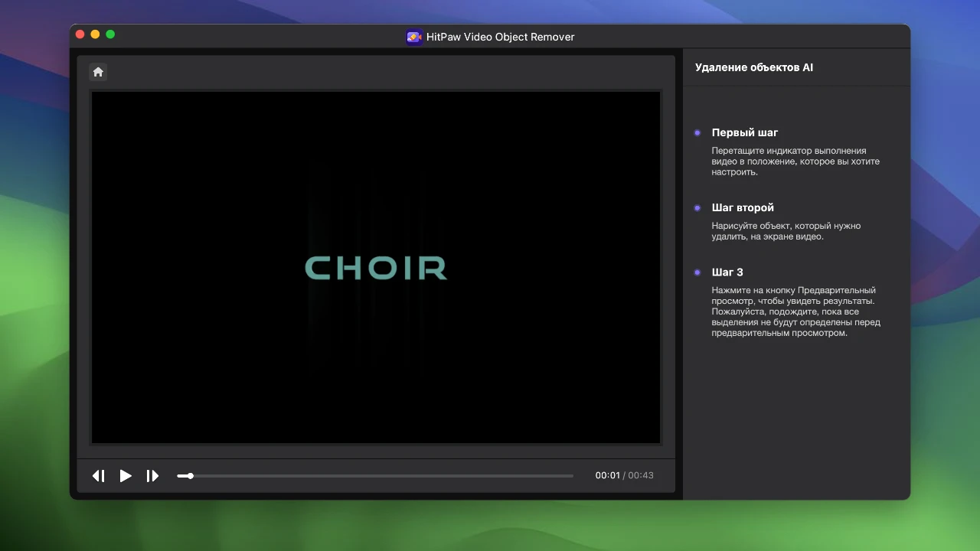The width and height of the screenshot is (980, 551).
Task: Close the HitPaw window with the red button
Action: point(80,34)
